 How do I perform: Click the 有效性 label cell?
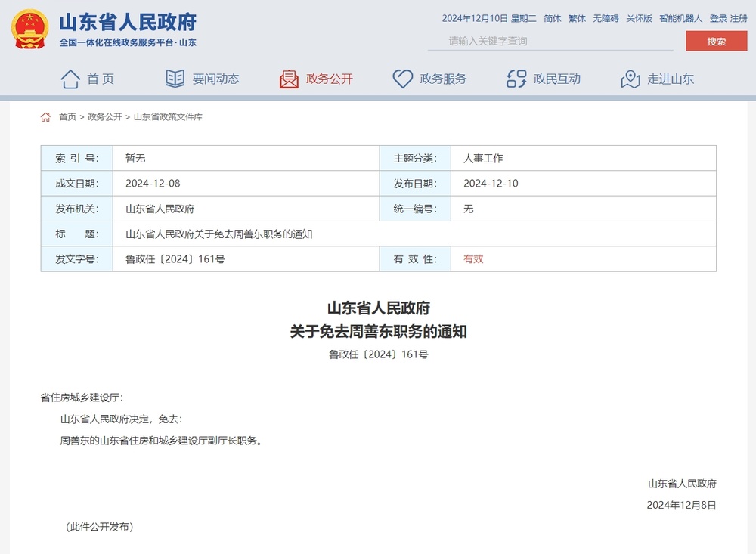(415, 259)
